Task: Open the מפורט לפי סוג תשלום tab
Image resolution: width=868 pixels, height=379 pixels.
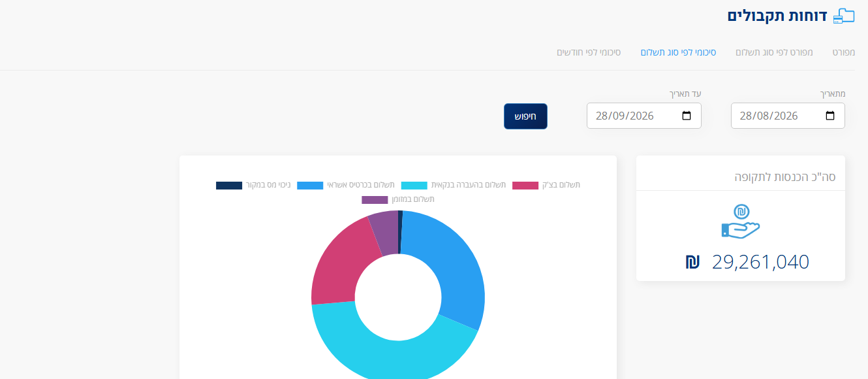Action: click(x=774, y=52)
